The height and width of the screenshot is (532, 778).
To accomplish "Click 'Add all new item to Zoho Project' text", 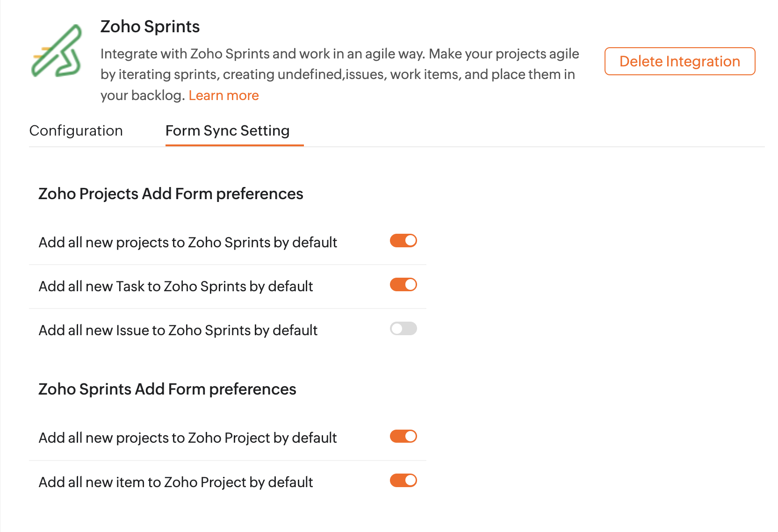I will click(176, 482).
